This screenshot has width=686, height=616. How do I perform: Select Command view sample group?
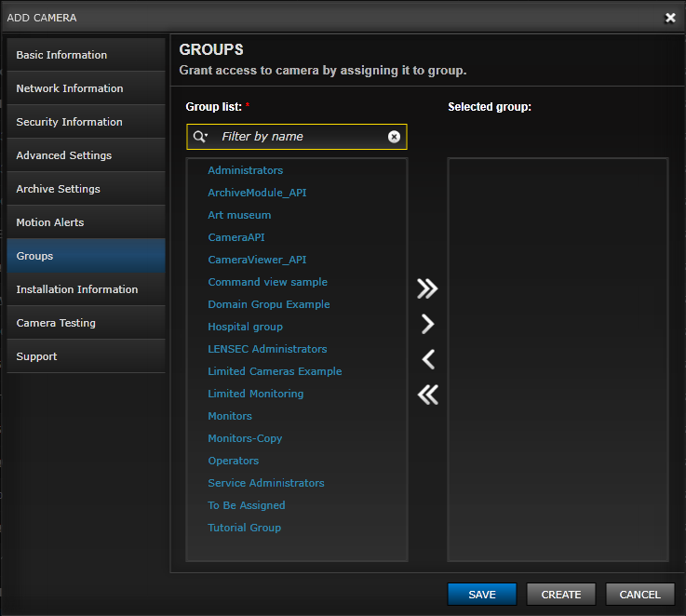(x=268, y=282)
